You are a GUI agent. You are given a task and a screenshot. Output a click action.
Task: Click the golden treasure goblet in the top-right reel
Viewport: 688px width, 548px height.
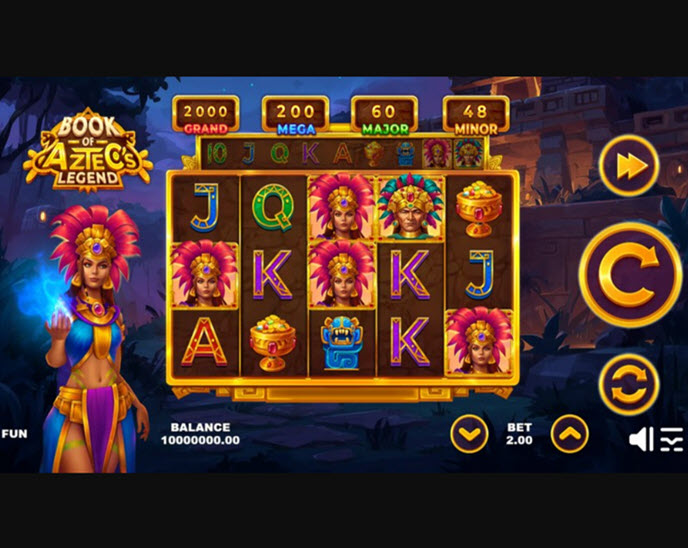(x=478, y=209)
